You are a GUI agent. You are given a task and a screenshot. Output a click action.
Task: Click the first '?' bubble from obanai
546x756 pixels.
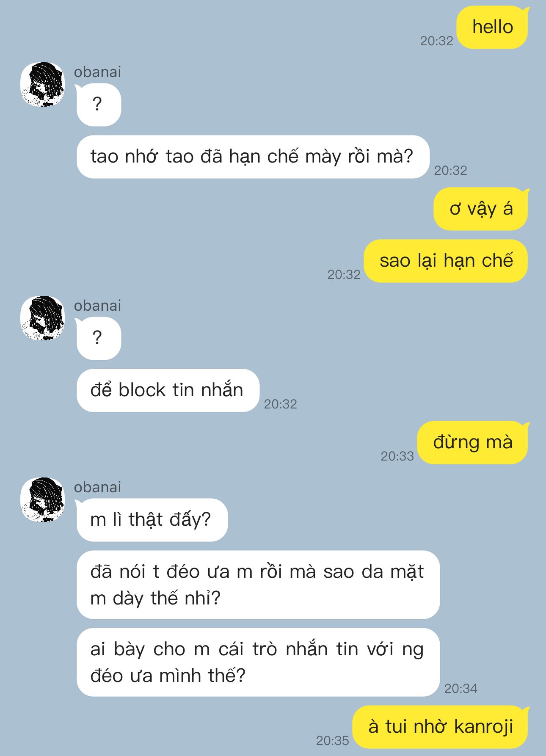click(x=98, y=105)
